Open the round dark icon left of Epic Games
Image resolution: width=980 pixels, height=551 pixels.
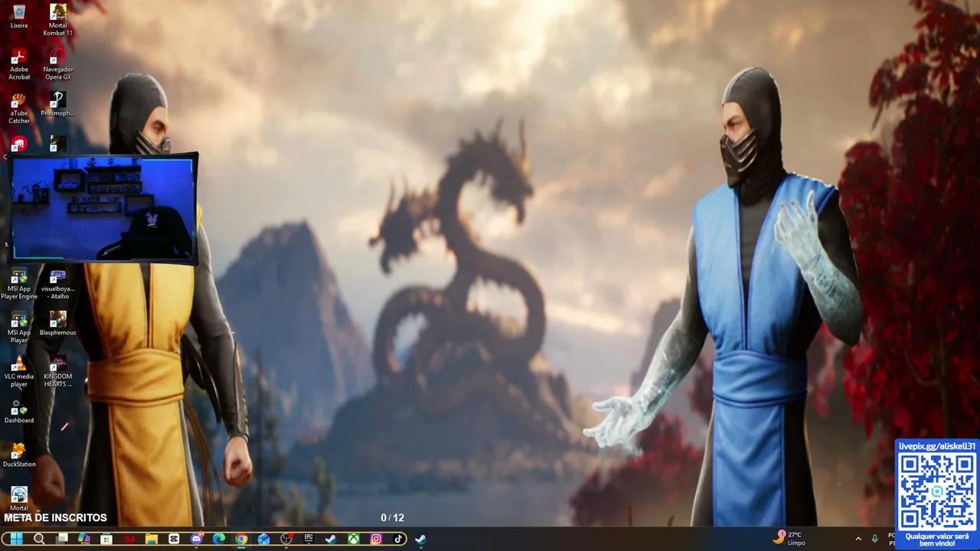286,539
